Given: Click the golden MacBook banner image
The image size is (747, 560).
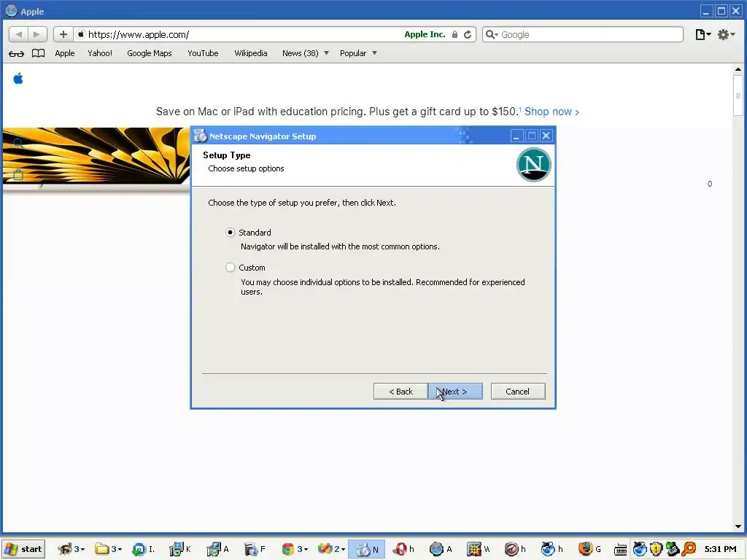Looking at the screenshot, I should (96, 156).
